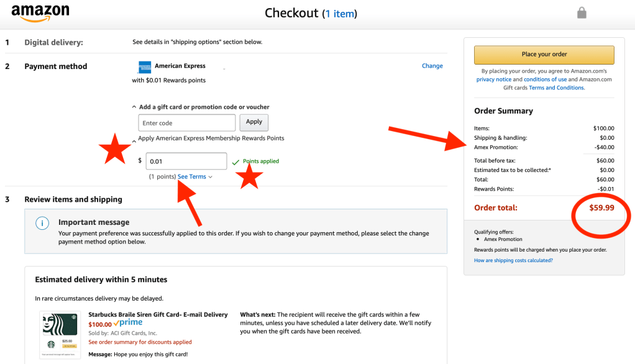Open the privacy notice link

click(x=494, y=80)
